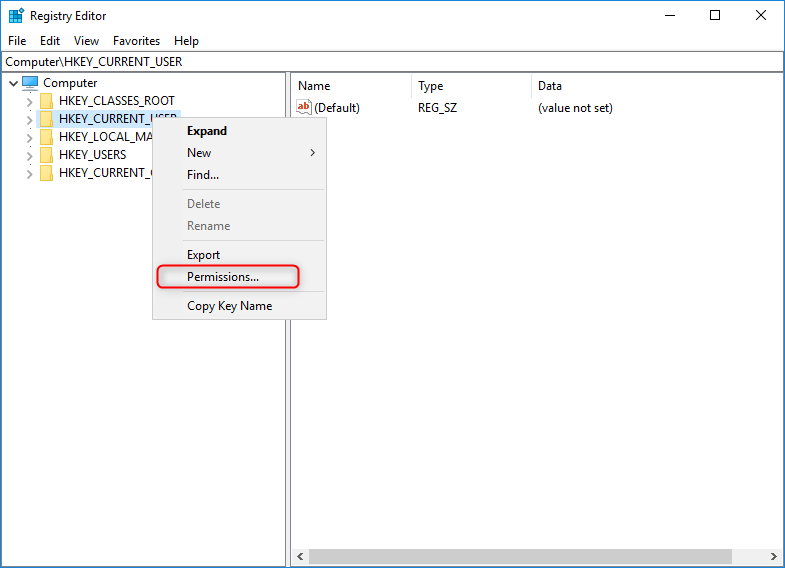
Task: Click the address bar path field
Action: [x=392, y=62]
